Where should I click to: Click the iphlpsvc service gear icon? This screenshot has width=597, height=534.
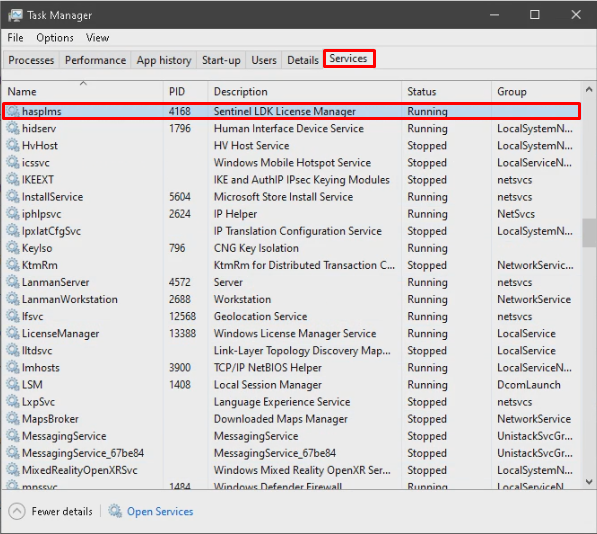click(13, 214)
